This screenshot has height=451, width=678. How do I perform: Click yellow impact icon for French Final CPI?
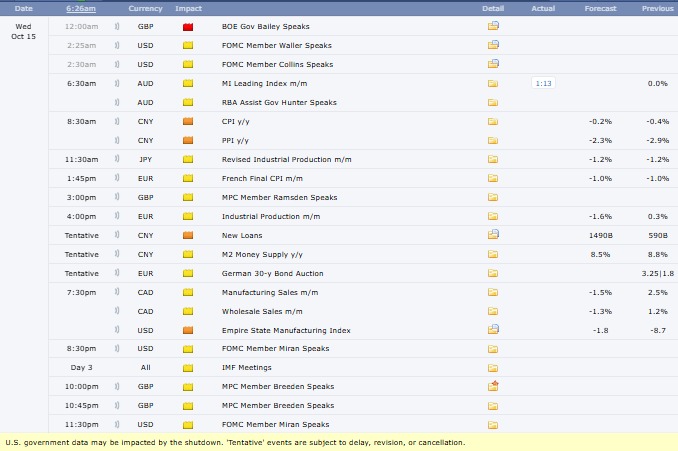pyautogui.click(x=188, y=178)
